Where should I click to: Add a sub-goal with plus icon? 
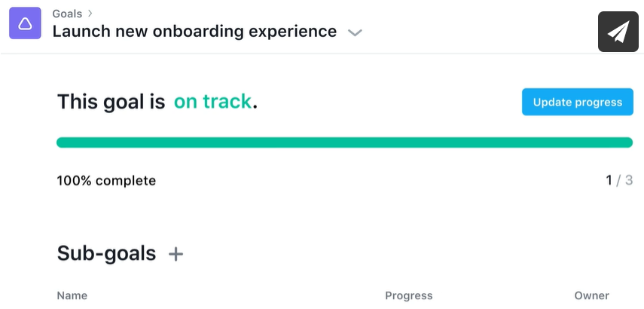tap(175, 255)
